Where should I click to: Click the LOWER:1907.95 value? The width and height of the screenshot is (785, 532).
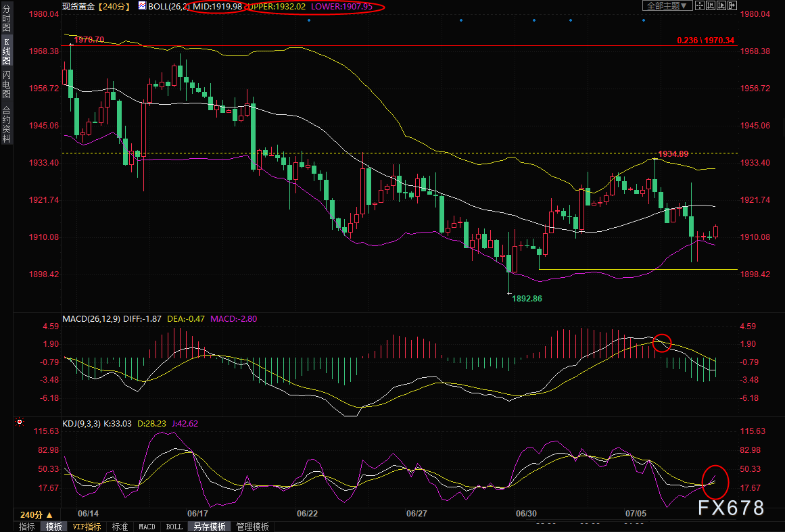coord(342,7)
